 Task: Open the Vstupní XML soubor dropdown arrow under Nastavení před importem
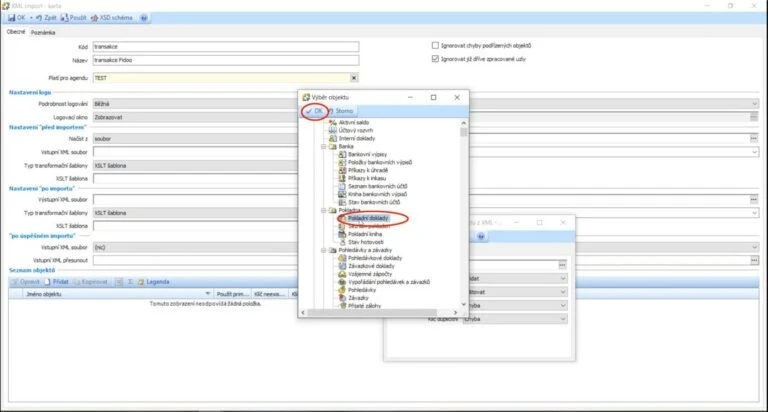point(754,152)
